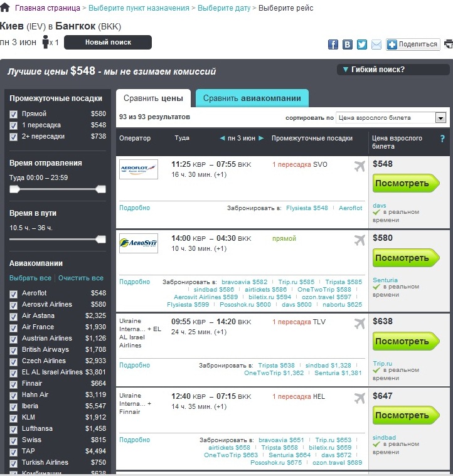
Task: Toggle Aeroflot airline checkbox
Action: tap(13, 294)
